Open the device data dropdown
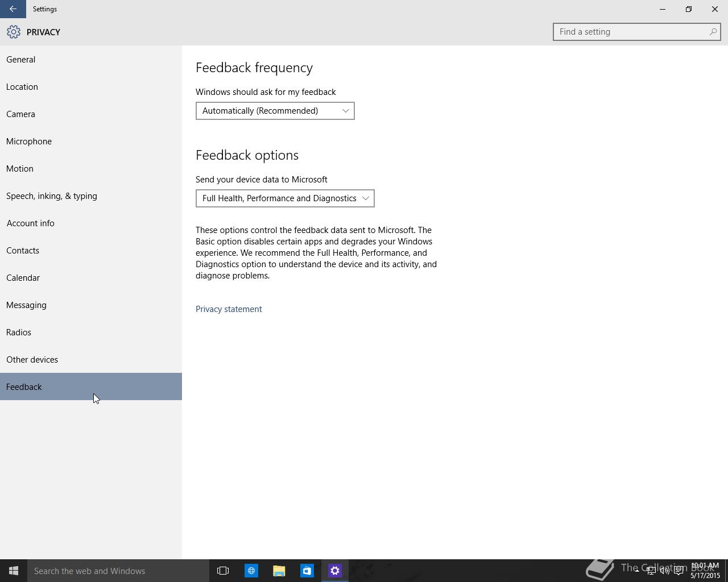728x582 pixels. pyautogui.click(x=285, y=198)
